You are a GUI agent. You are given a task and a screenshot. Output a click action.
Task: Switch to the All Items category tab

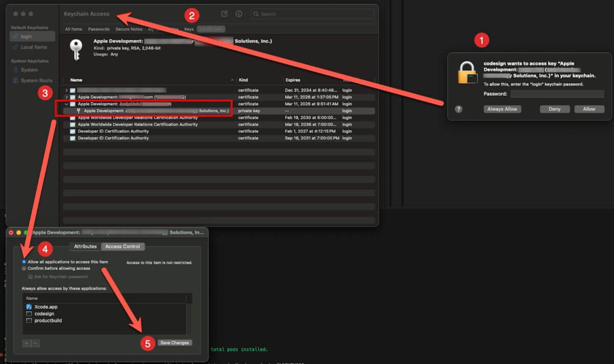[73, 29]
